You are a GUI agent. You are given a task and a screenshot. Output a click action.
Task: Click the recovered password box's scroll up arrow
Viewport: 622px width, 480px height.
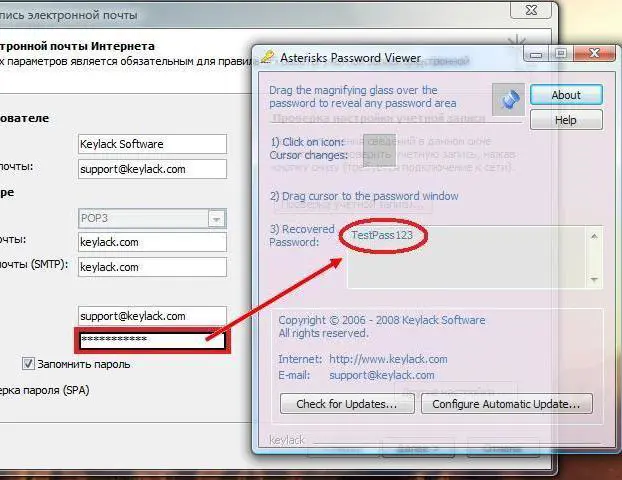coord(594,236)
